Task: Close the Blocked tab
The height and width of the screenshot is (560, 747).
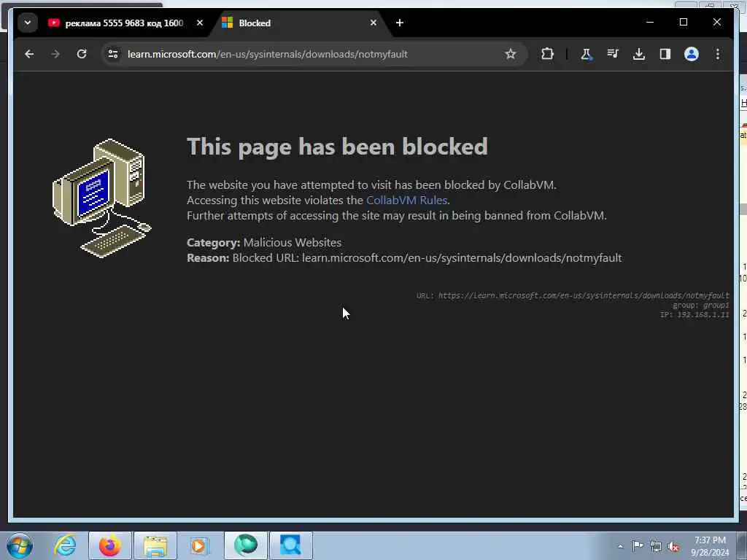Action: tap(373, 23)
